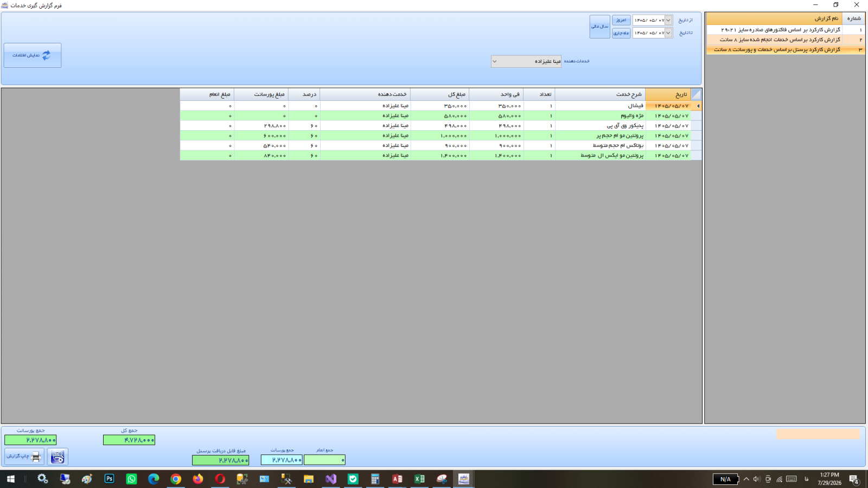The height and width of the screenshot is (488, 868).
Task: Select the مژه والیوم service row
Action: [x=441, y=115]
